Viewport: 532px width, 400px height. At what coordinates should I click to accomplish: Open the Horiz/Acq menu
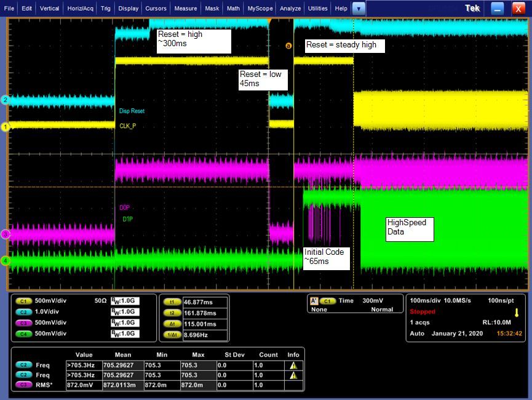(81, 9)
